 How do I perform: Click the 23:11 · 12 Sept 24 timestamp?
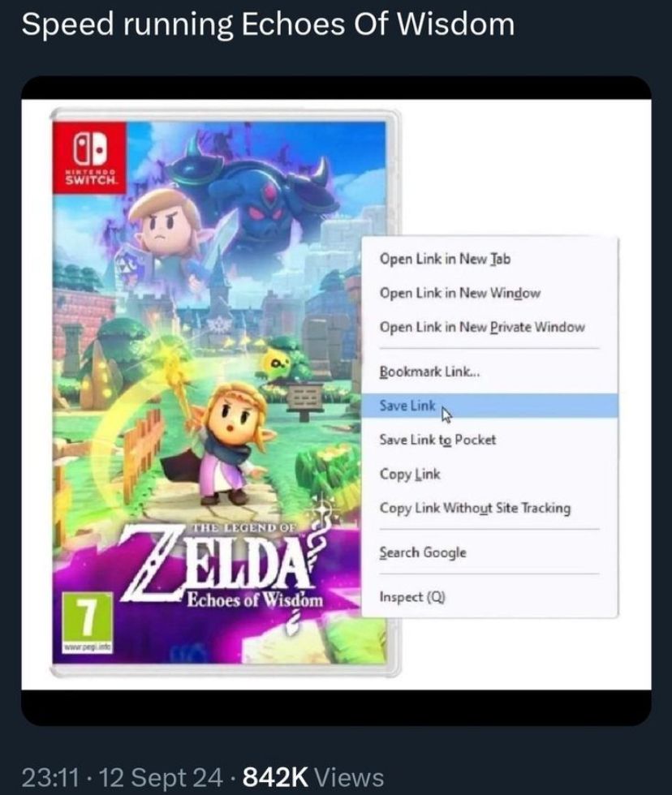[x=123, y=777]
